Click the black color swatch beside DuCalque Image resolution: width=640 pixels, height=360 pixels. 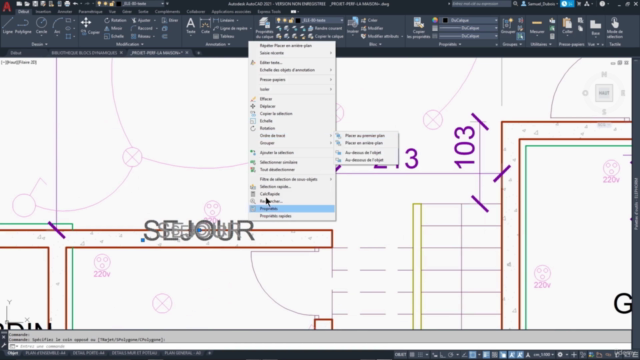(x=445, y=20)
